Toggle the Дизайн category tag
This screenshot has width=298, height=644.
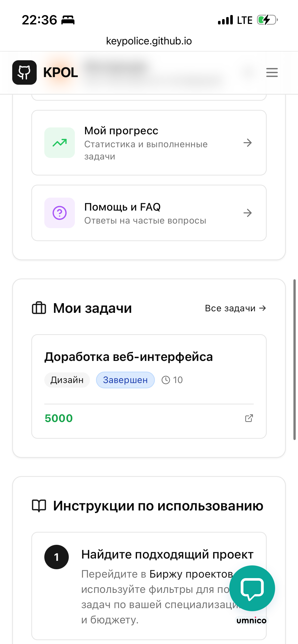point(67,380)
